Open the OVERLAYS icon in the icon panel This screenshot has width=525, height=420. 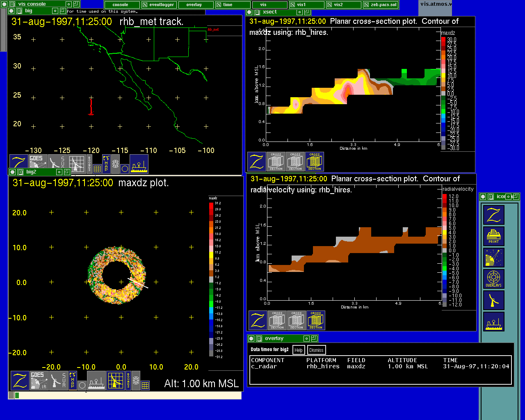[494, 279]
